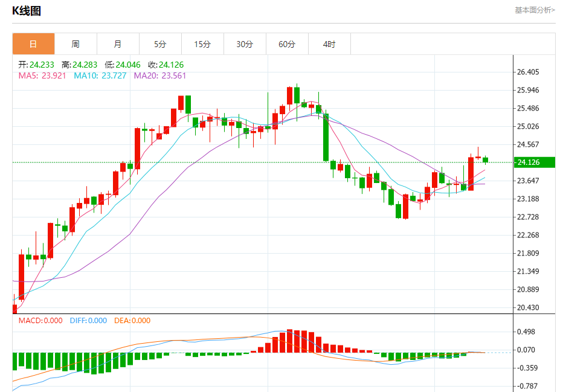
Task: Open the 15分 interval tab
Action: 203,44
